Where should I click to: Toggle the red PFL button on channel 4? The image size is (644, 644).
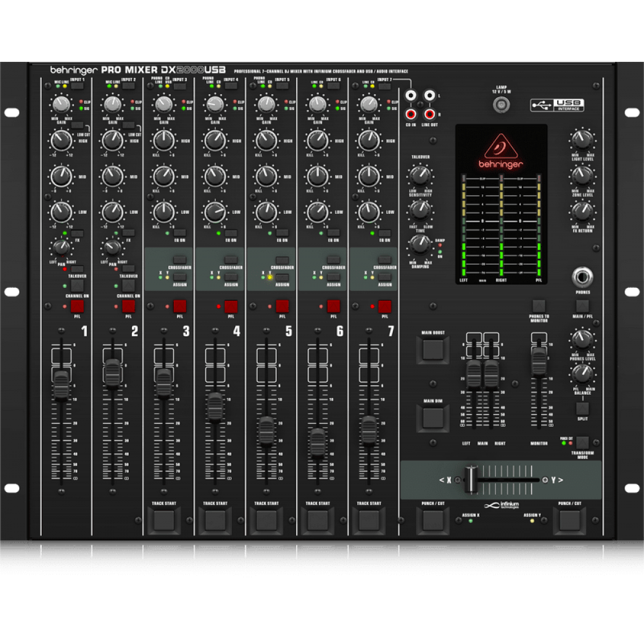[x=231, y=307]
